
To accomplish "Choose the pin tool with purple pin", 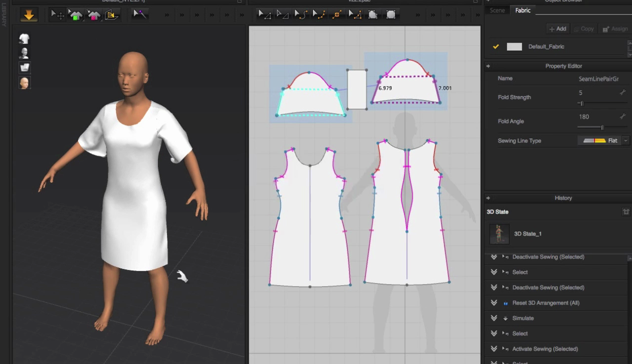I will pyautogui.click(x=140, y=15).
